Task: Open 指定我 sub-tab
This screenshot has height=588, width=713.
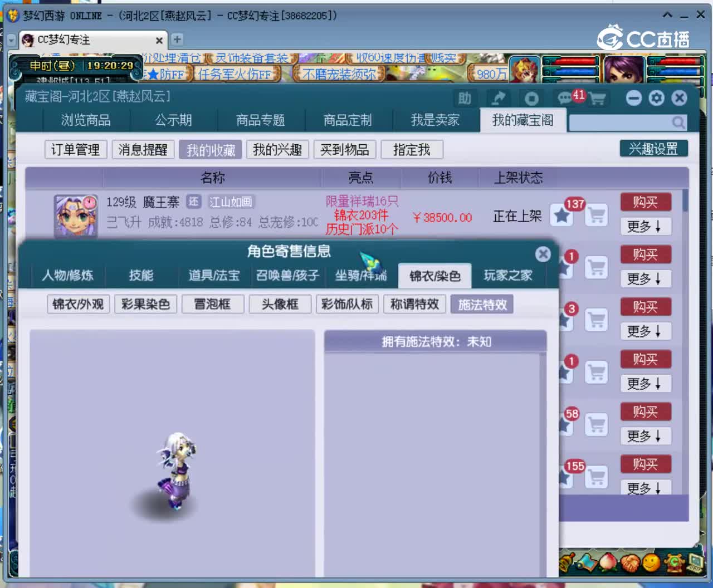Action: pyautogui.click(x=412, y=149)
